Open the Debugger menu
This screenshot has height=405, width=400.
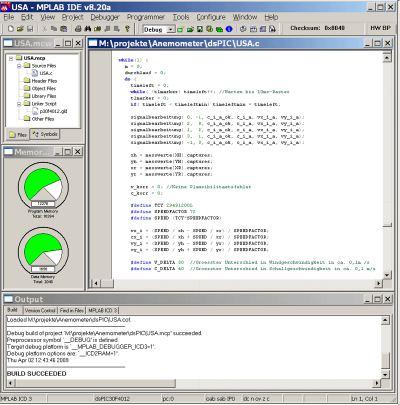point(105,17)
